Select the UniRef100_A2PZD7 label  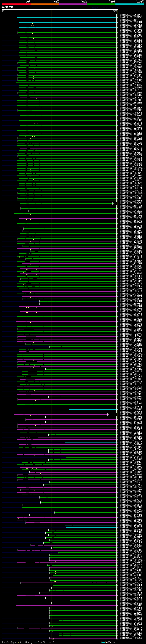click(x=131, y=47)
